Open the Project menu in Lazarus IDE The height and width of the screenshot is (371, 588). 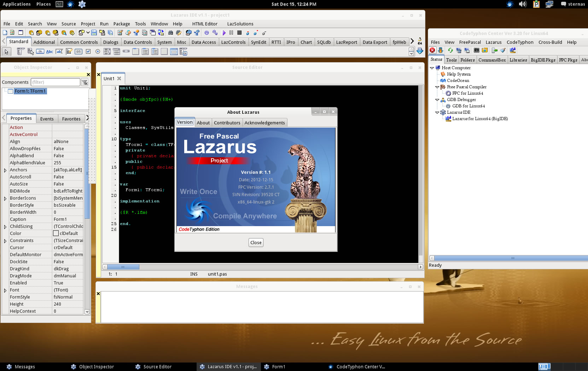[x=88, y=24]
